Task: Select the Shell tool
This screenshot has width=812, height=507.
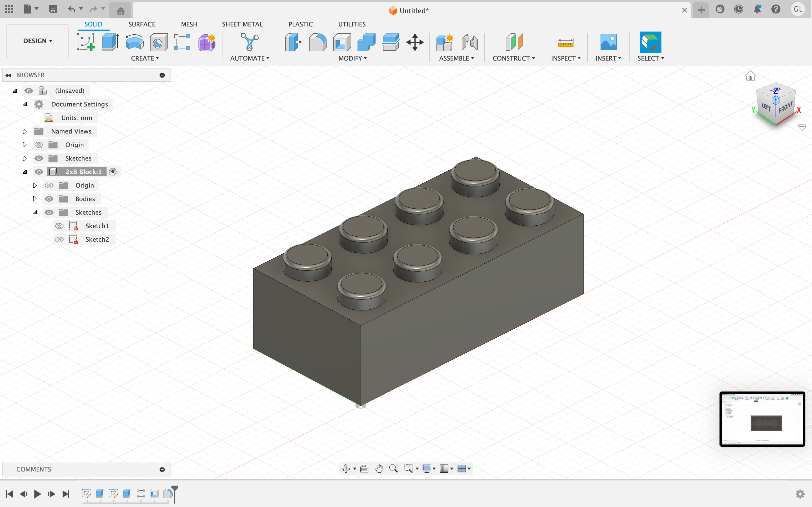Action: (342, 43)
